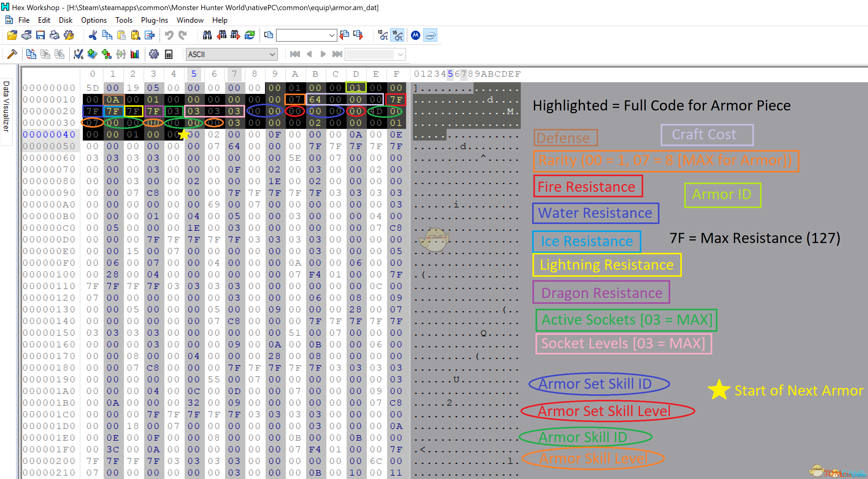This screenshot has height=479, width=868.
Task: Undo the last edit
Action: [x=169, y=35]
